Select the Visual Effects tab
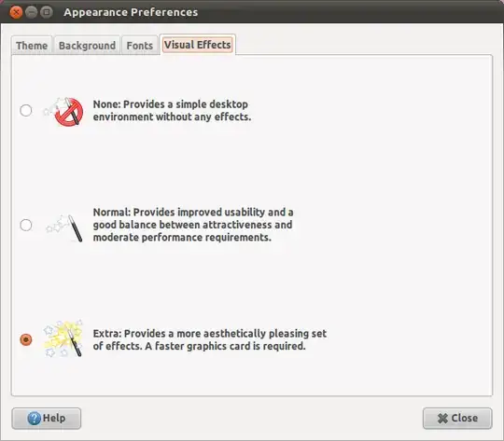 (x=197, y=45)
